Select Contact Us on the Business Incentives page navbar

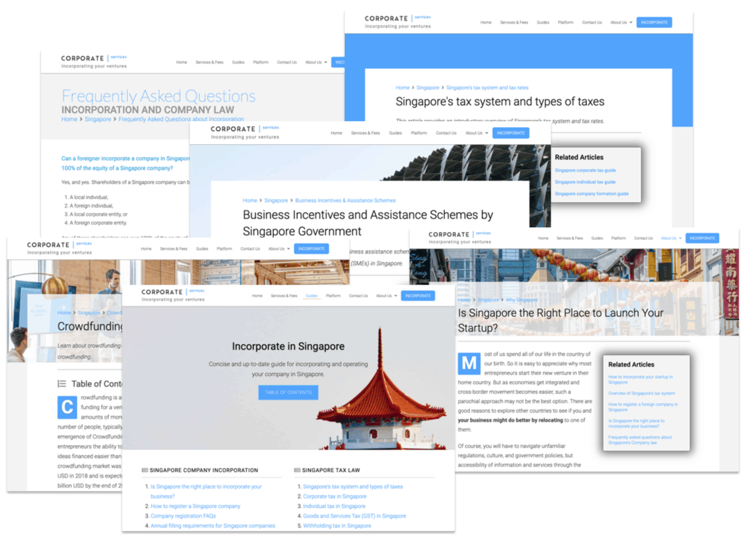point(446,133)
